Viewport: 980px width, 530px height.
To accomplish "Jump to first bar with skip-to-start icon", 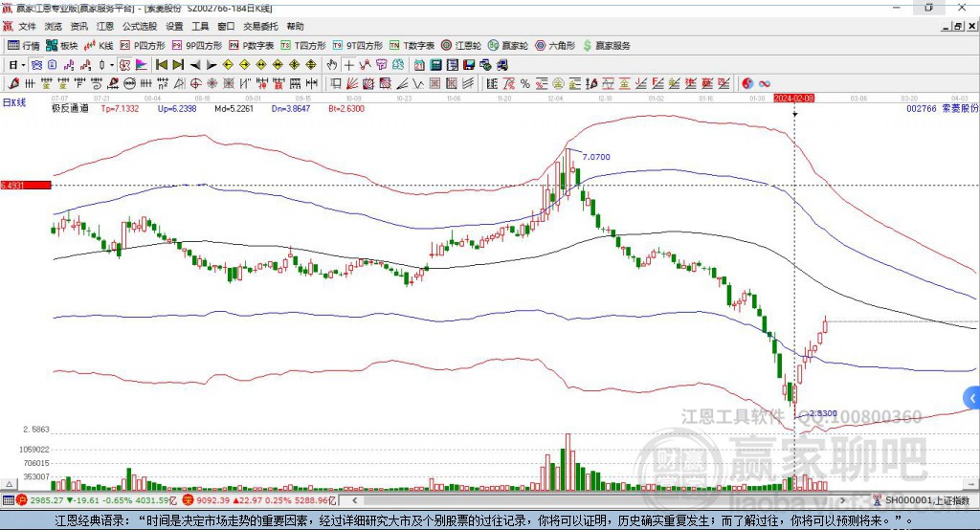I will [x=161, y=65].
